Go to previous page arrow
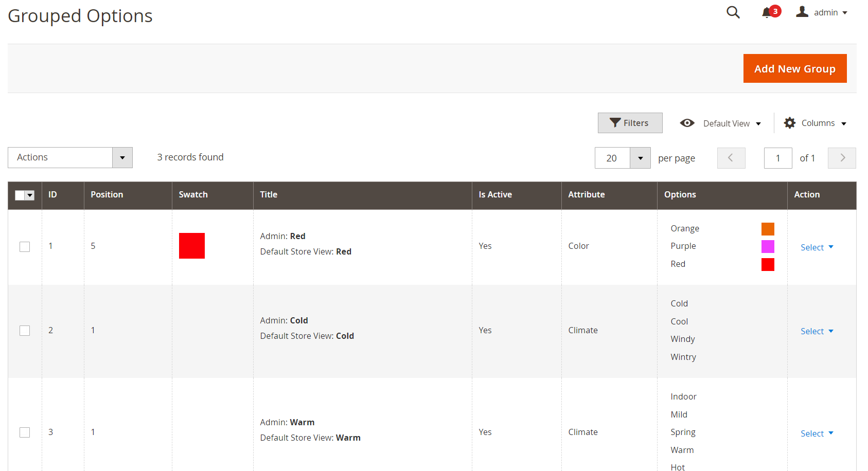Image resolution: width=868 pixels, height=471 pixels. (x=731, y=158)
